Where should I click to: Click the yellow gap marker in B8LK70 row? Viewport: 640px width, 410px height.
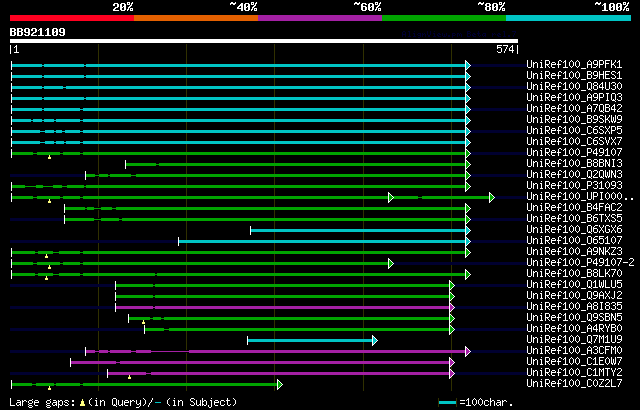click(x=47, y=278)
